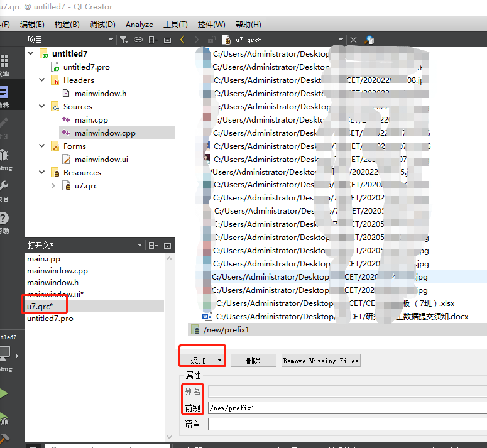The width and height of the screenshot is (487, 448).
Task: Open mainwindow.h in Open Documents list
Action: pos(53,283)
